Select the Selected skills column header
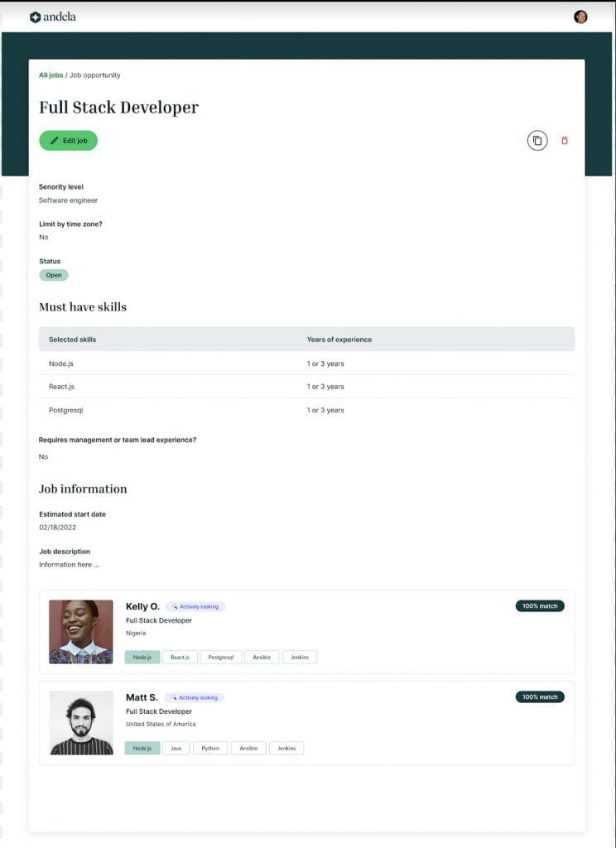Viewport: 616px width, 848px height. click(x=73, y=339)
